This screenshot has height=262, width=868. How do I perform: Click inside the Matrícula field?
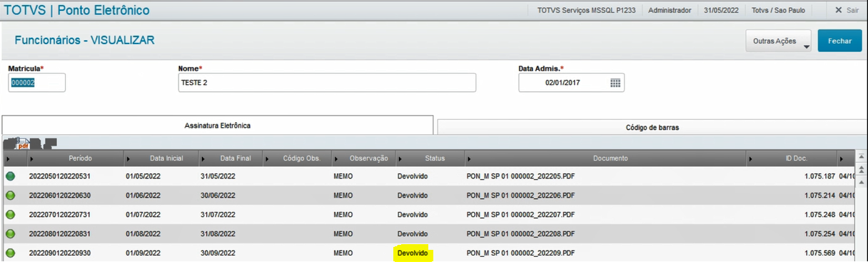[x=36, y=83]
